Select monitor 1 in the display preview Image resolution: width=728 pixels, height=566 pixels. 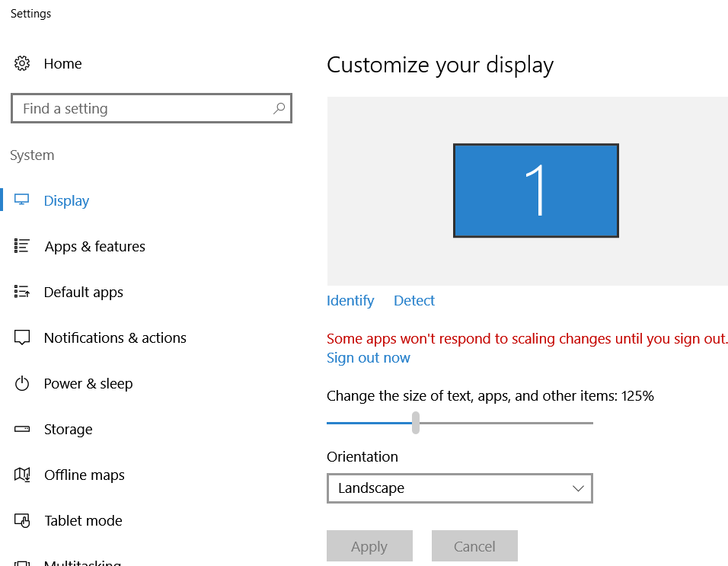point(535,190)
